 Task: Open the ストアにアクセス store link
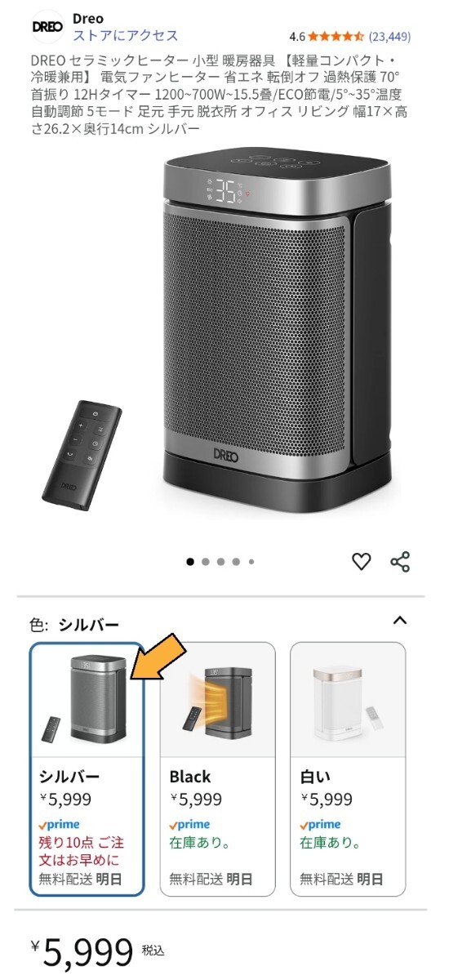click(125, 36)
